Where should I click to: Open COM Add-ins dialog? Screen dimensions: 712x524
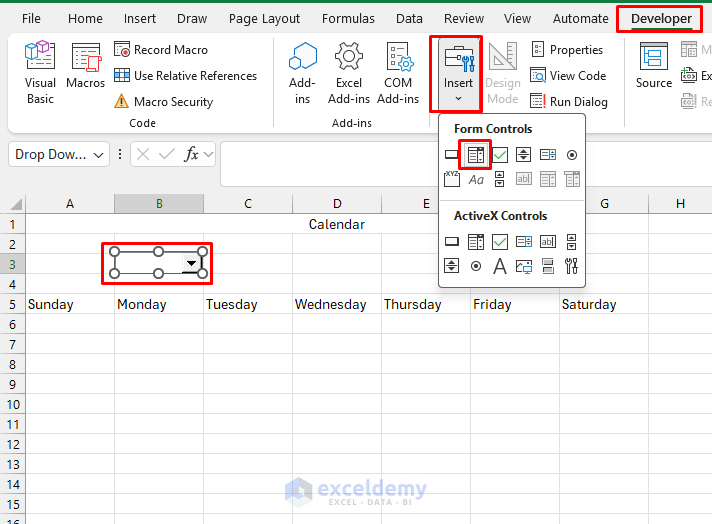[398, 73]
